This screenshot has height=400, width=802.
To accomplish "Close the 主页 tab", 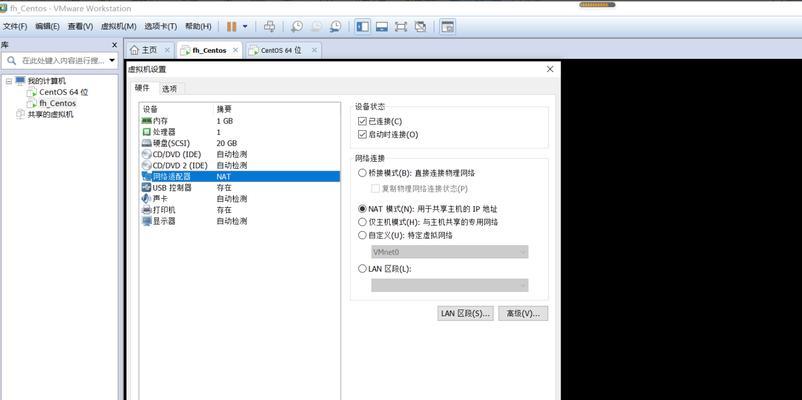I will click(x=167, y=50).
